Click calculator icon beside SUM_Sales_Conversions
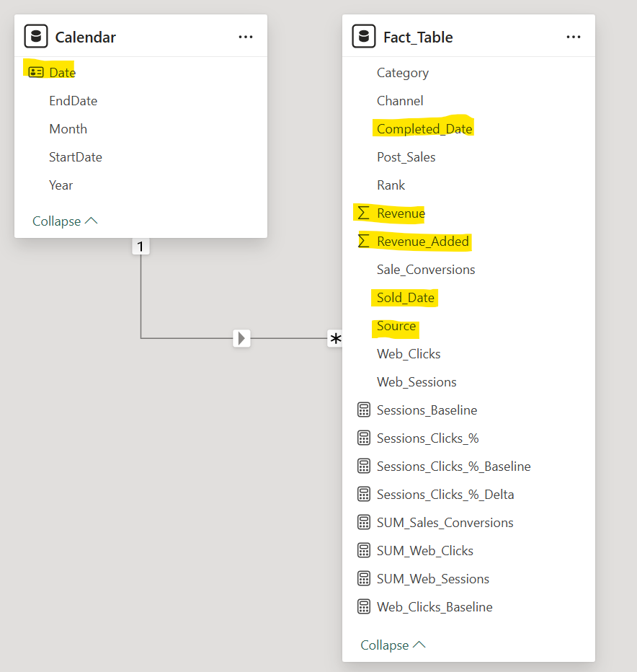The width and height of the screenshot is (637, 672). pos(364,523)
